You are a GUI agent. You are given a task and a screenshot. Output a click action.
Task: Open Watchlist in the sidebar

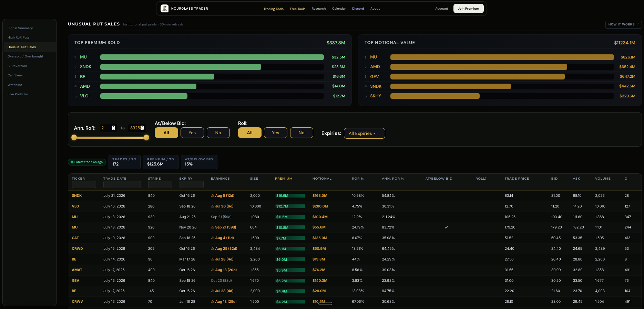tap(15, 85)
